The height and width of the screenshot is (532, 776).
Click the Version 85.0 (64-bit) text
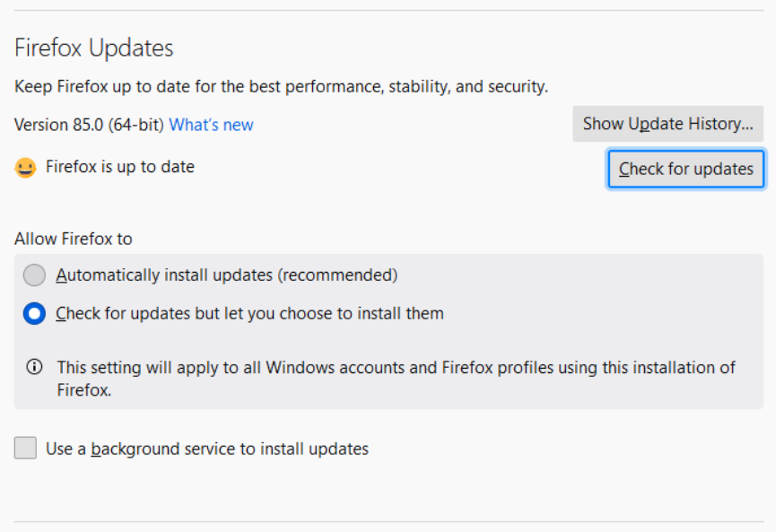point(89,125)
